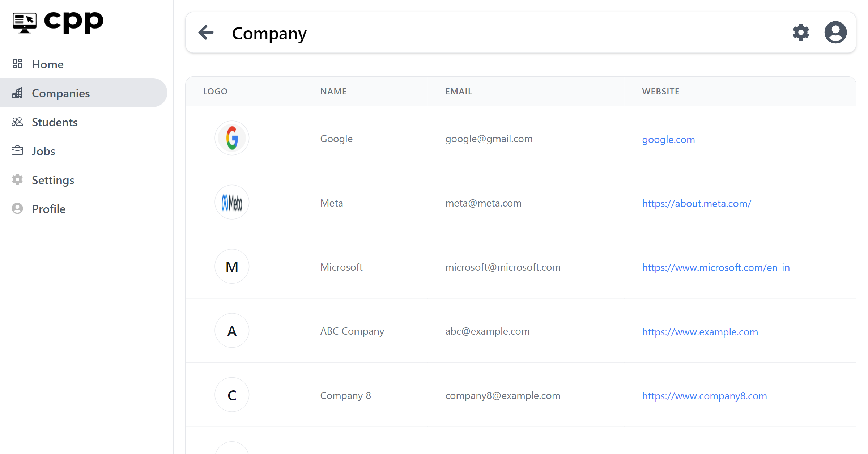Image resolution: width=868 pixels, height=454 pixels.
Task: Click the Meta logo avatar
Action: [x=232, y=202]
